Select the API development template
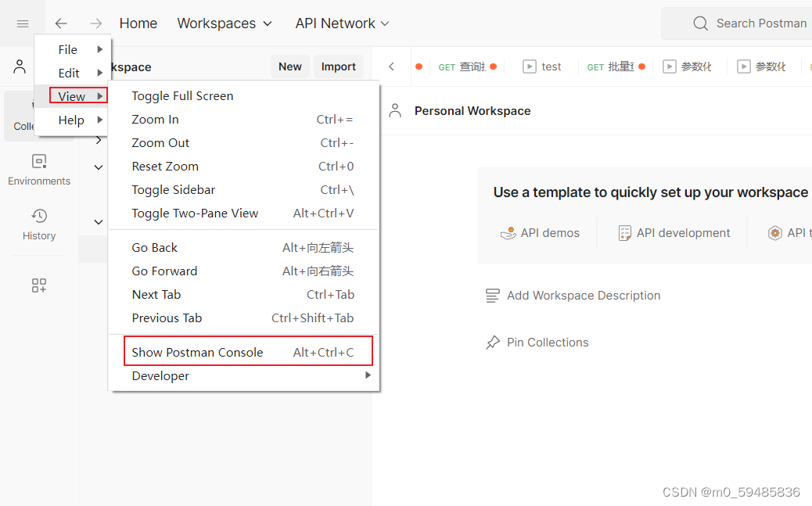812x506 pixels. tap(674, 233)
